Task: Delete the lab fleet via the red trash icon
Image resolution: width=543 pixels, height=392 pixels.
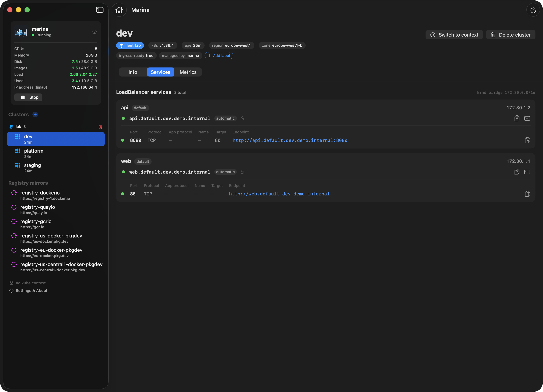Action: click(x=100, y=127)
